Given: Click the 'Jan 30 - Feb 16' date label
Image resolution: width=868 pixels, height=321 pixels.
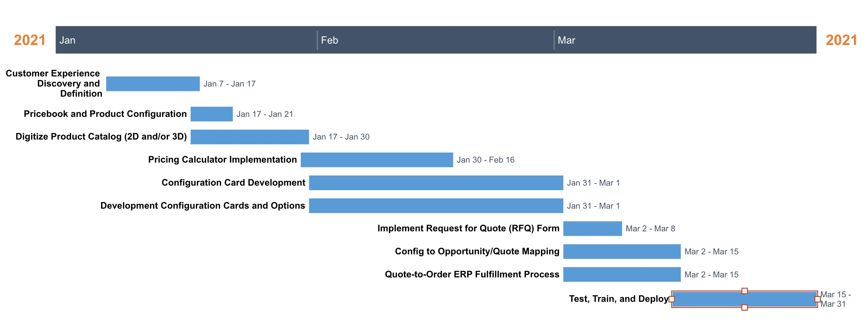Looking at the screenshot, I should pos(486,160).
